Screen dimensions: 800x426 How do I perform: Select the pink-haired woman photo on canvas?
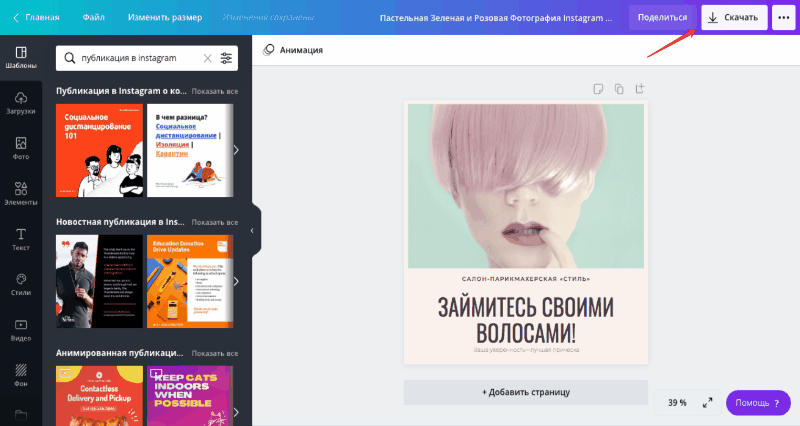click(x=526, y=186)
